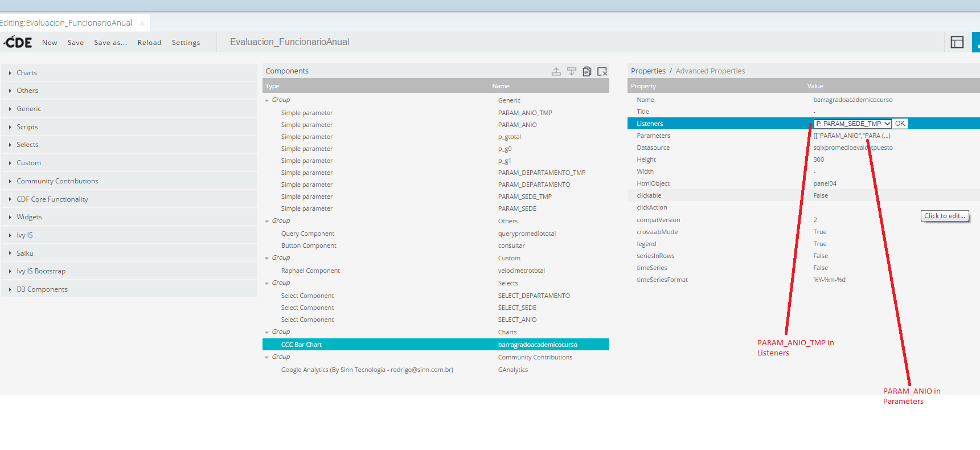Expand the Community Contributions category

tap(129, 181)
